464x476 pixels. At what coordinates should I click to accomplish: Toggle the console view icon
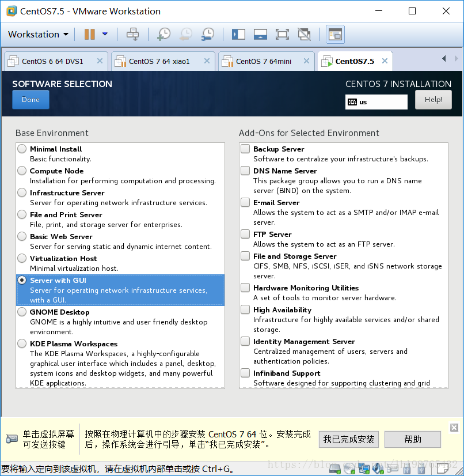(x=335, y=35)
